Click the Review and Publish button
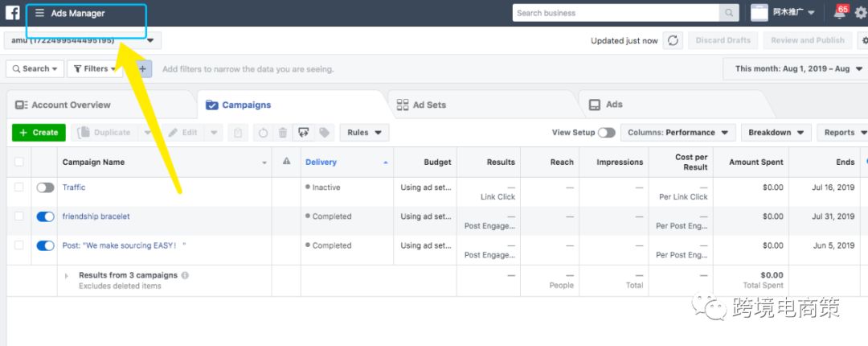Screen dimensions: 868x346 [808, 40]
